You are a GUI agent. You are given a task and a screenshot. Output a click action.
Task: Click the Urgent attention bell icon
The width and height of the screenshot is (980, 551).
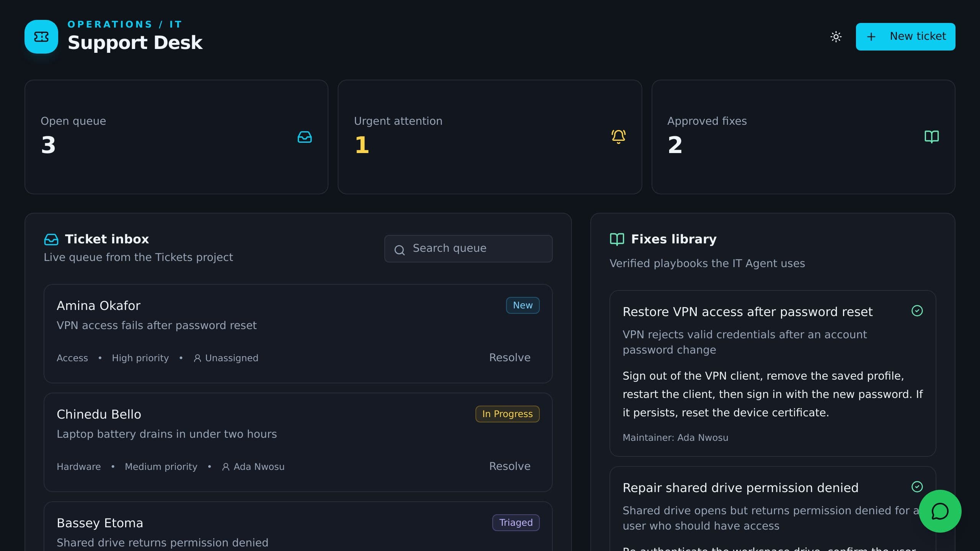pos(618,137)
